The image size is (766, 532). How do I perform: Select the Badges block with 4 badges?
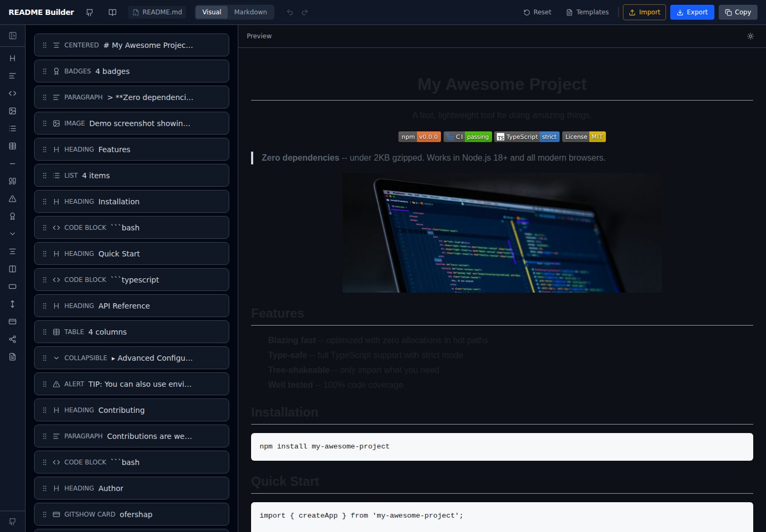pos(131,71)
